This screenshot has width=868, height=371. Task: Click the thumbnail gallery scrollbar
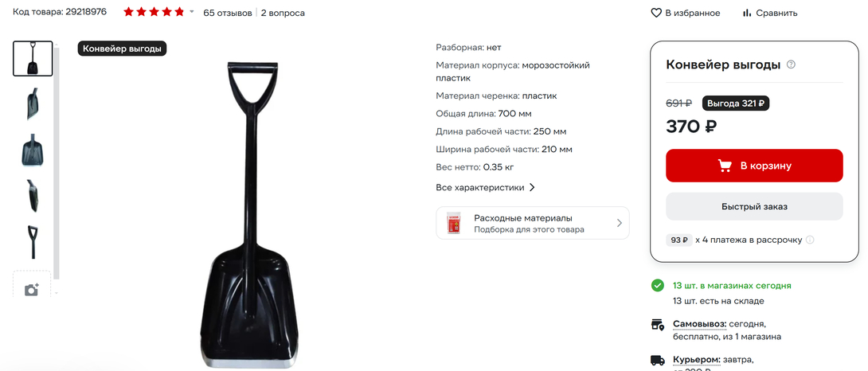(57, 161)
